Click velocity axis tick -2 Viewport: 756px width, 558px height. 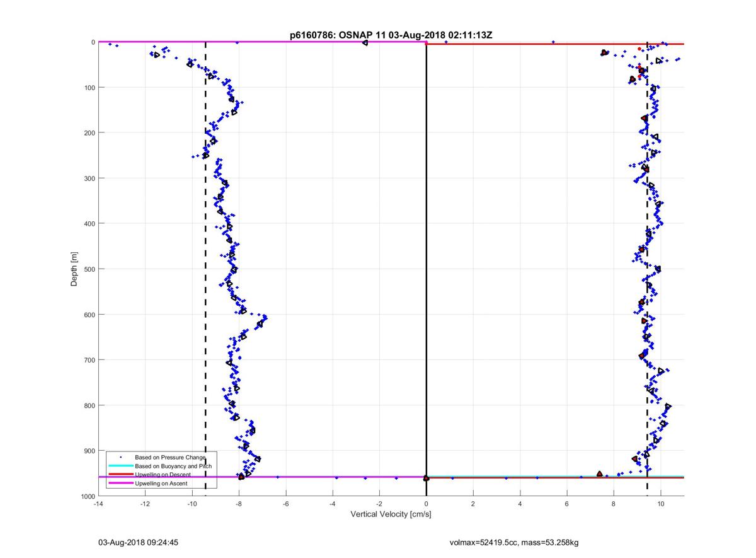[379, 504]
